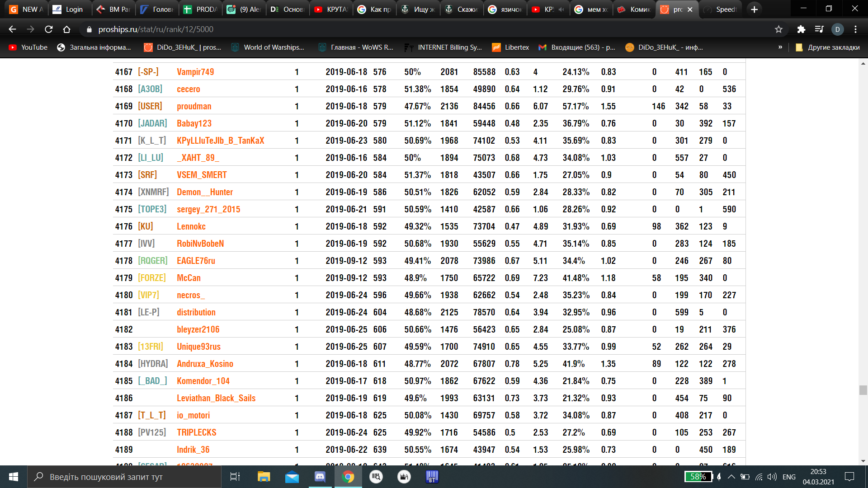Open Mail app from taskbar
This screenshot has width=868, height=488.
[x=292, y=477]
